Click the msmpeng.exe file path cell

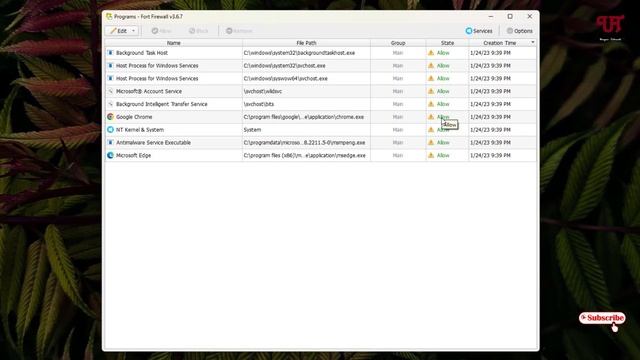click(x=304, y=142)
